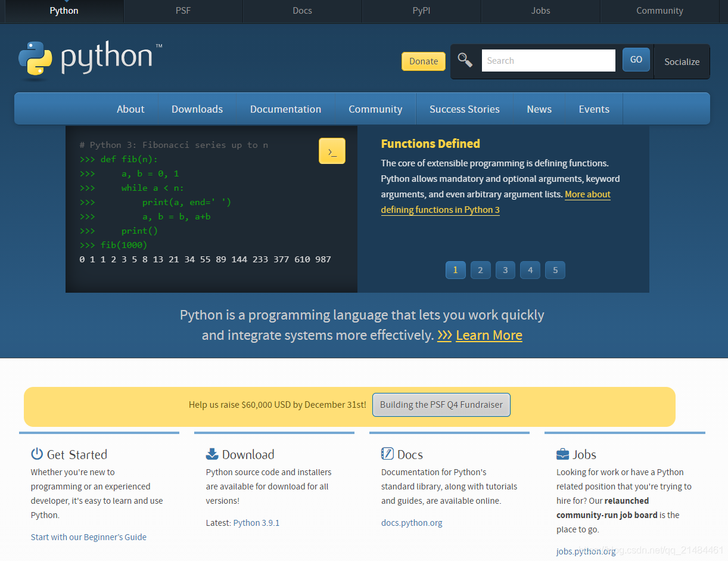Select slide 4 in the carousel
728x561 pixels.
click(530, 270)
